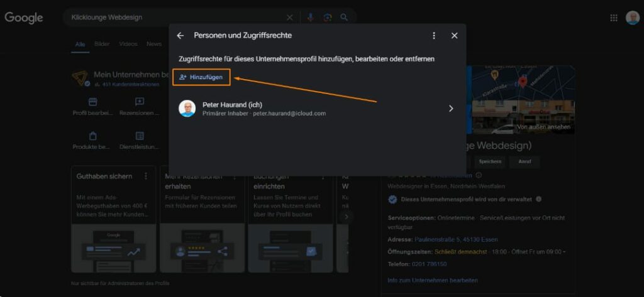Open the Google account avatar menu
644x297 pixels.
point(633,18)
